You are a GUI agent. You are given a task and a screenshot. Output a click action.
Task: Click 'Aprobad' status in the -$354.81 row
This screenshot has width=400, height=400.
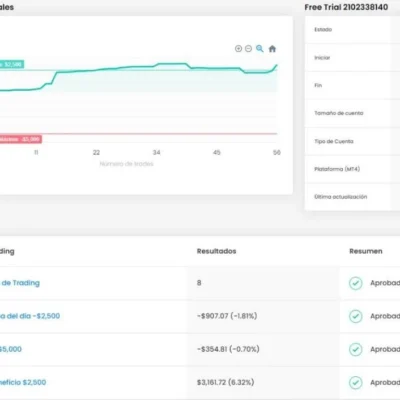click(385, 349)
